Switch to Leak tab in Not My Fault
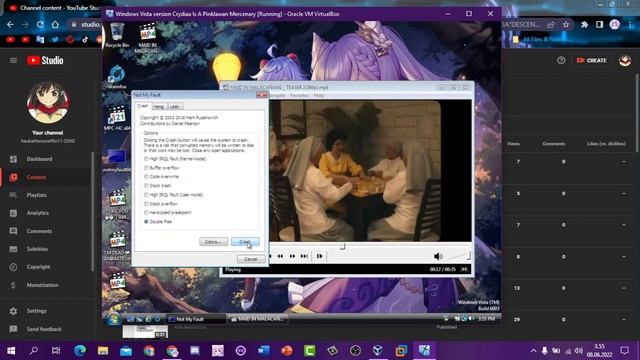 (x=175, y=107)
